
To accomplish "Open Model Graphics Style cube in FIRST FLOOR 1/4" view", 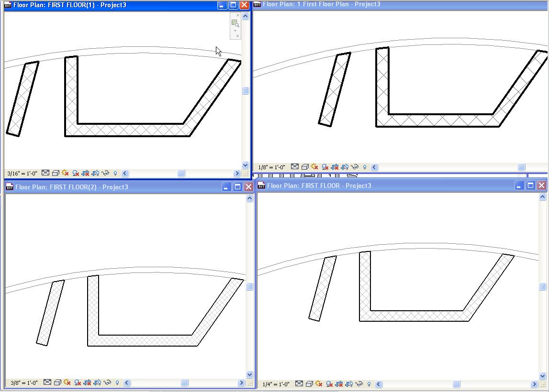I will pos(309,384).
